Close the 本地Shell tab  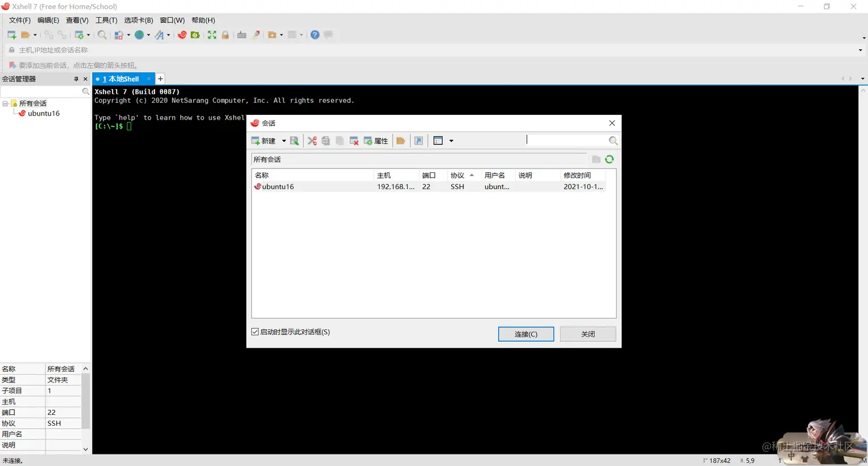tap(149, 79)
